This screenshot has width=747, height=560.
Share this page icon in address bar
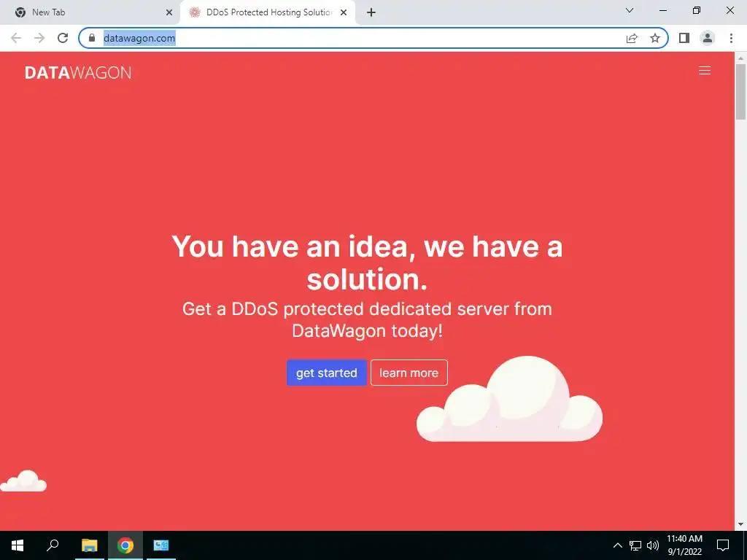click(x=632, y=38)
